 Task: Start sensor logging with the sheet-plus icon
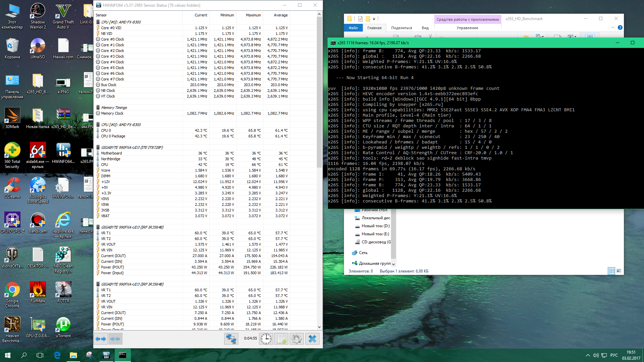point(281,339)
